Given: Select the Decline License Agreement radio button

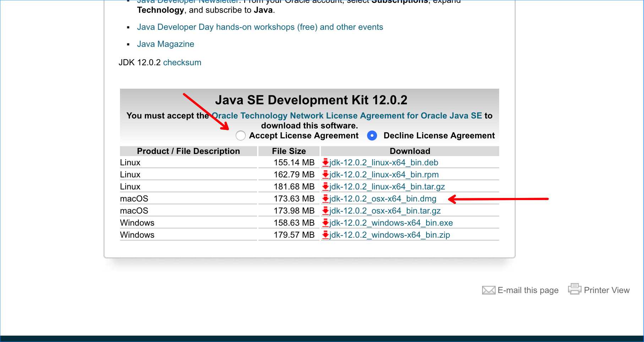Looking at the screenshot, I should click(372, 136).
